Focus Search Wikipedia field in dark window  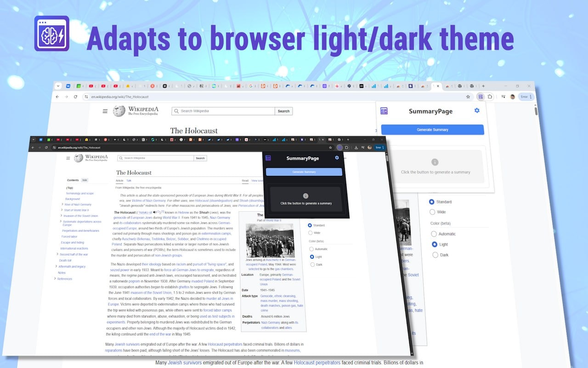tap(156, 158)
